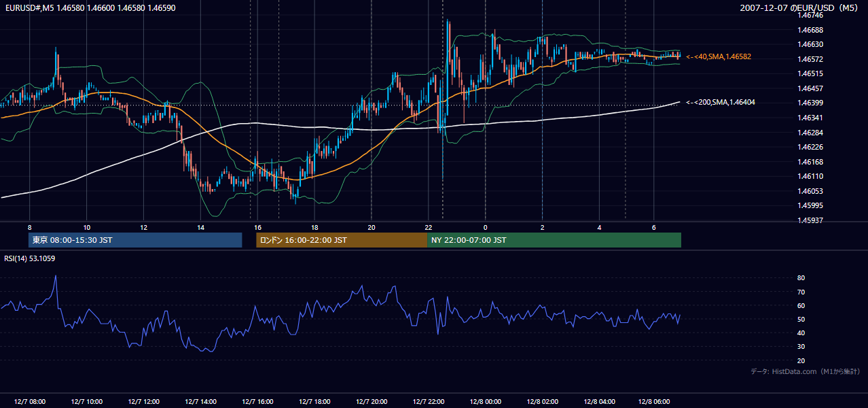868x408 pixels.
Task: Select the 200 SMA label reading 1.46404
Action: coord(721,102)
